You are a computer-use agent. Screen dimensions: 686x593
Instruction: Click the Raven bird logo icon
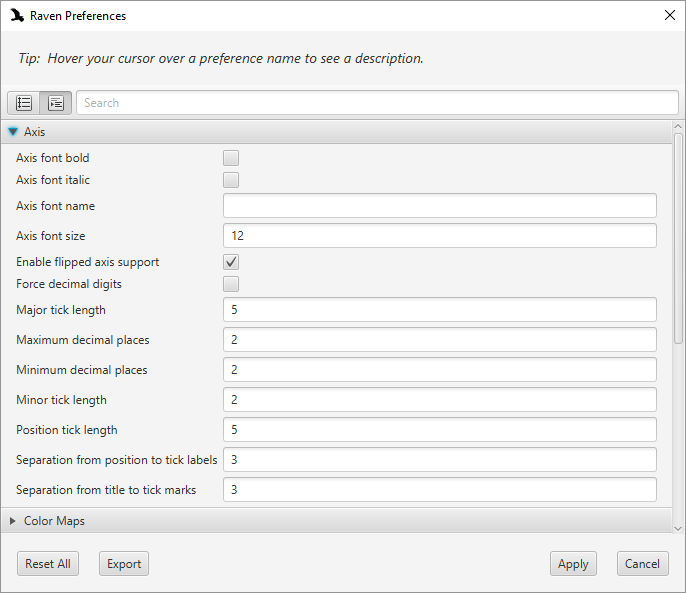(x=17, y=15)
